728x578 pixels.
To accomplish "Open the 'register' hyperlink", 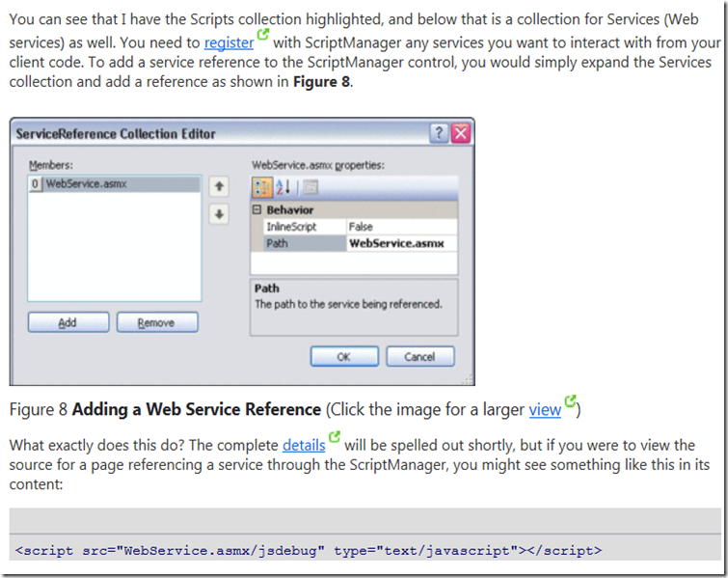I will [229, 42].
